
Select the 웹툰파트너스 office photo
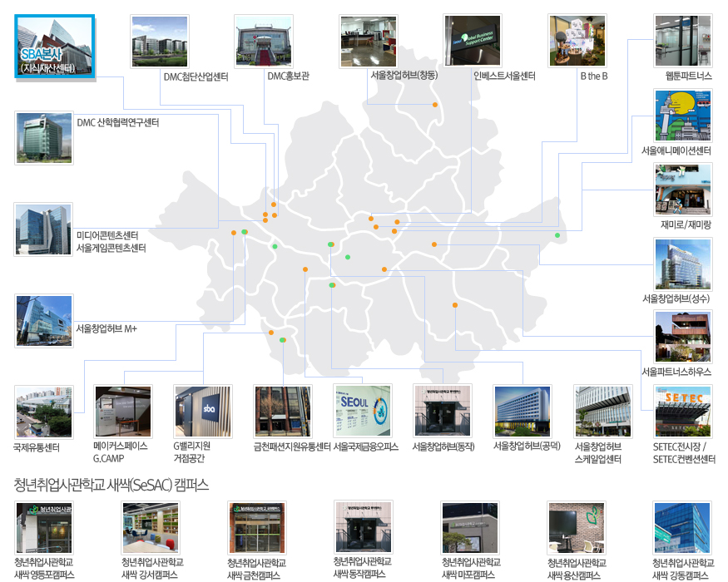[x=683, y=41]
